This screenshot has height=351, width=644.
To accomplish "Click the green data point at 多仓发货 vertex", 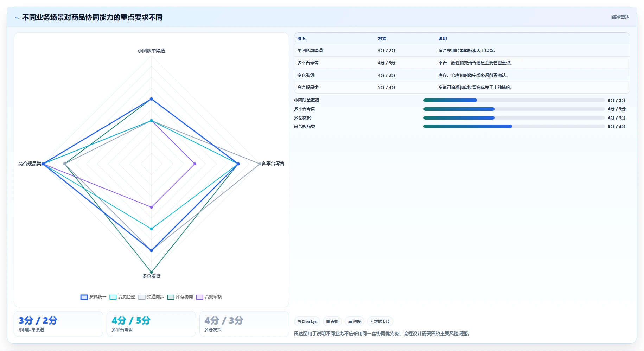I will click(152, 272).
